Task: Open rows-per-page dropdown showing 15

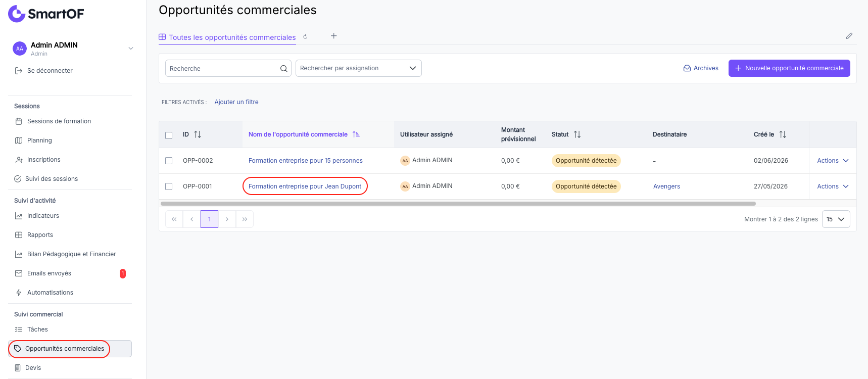Action: coord(836,219)
